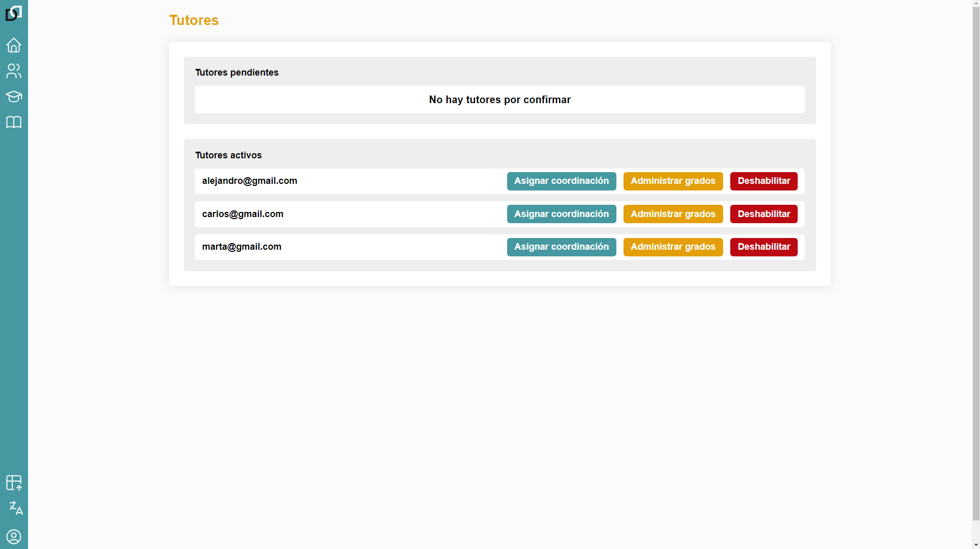Open the home page icon

(x=14, y=45)
